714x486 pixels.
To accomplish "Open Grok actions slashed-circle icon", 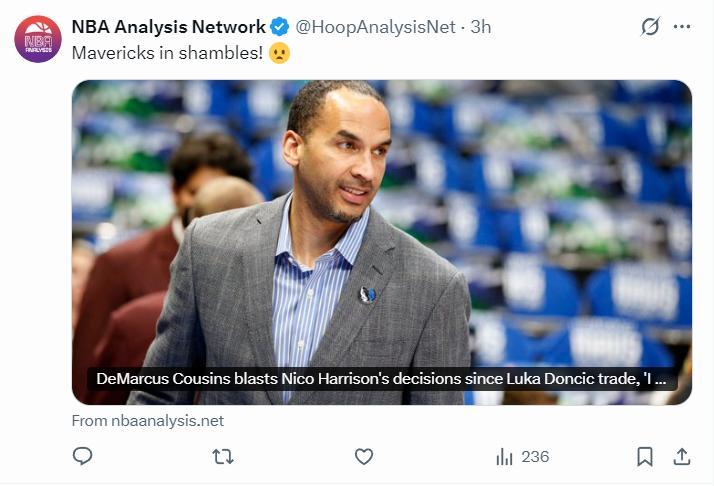I will click(x=650, y=27).
